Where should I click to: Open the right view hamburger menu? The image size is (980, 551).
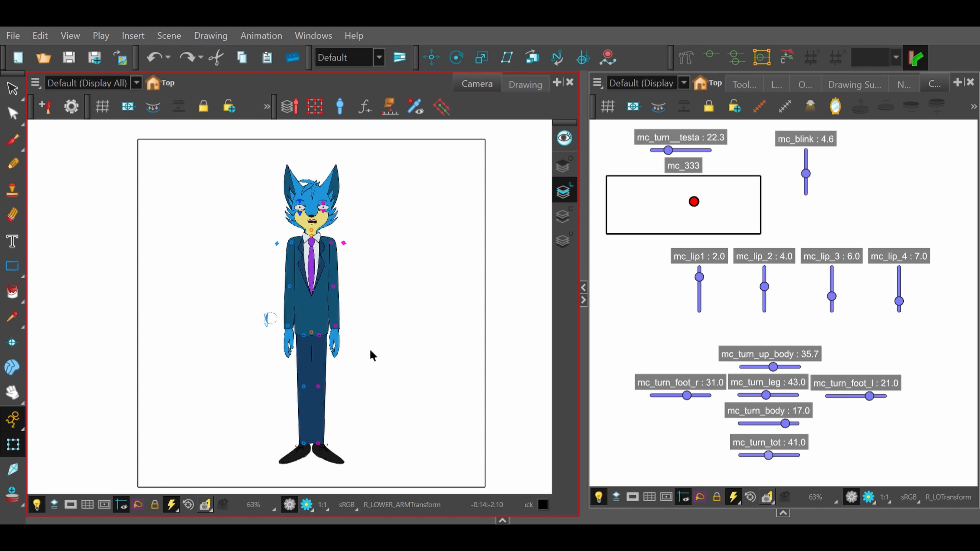tap(597, 82)
